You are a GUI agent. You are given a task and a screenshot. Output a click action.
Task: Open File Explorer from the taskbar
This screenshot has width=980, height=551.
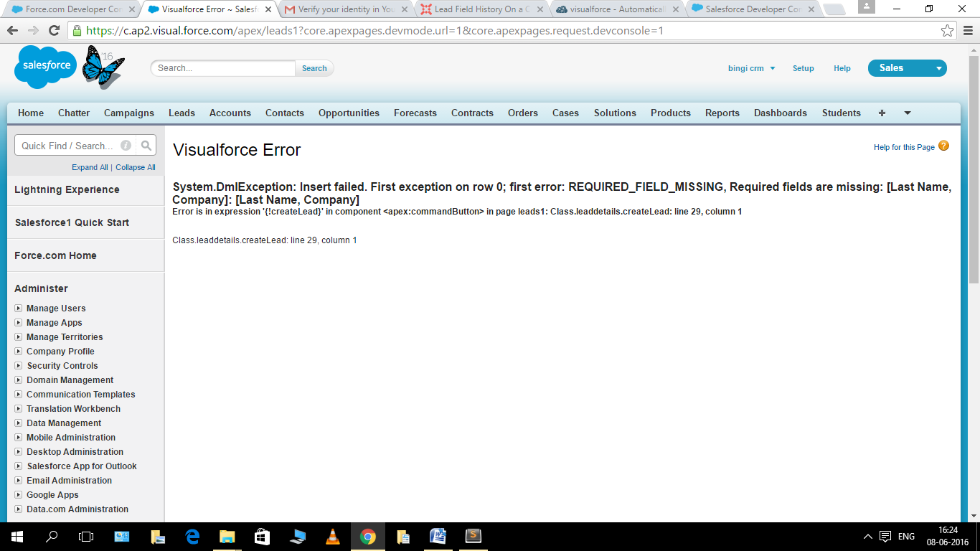click(227, 537)
